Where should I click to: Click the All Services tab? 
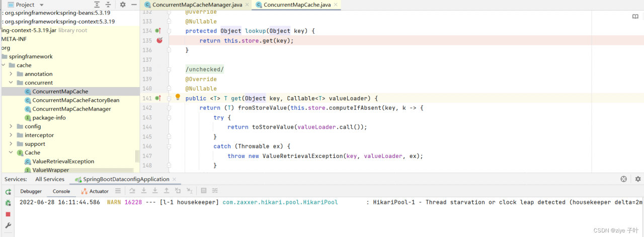point(50,179)
